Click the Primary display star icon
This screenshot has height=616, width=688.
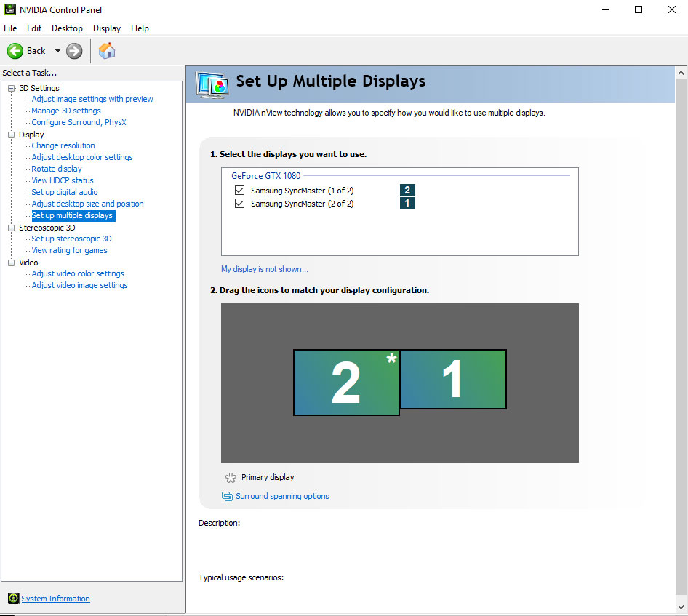[x=231, y=477]
